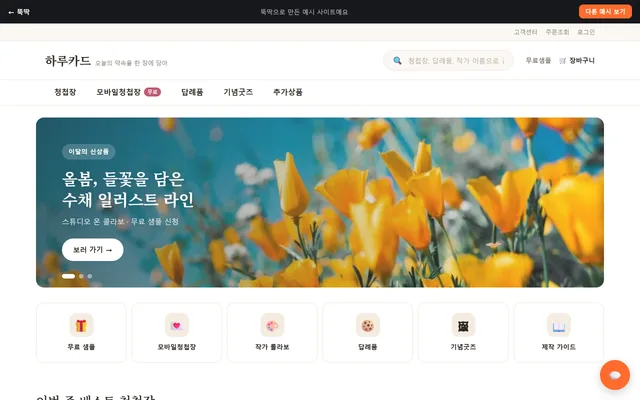Click the love letter icon for 모바일청첩장
This screenshot has height=400, width=640.
177,325
